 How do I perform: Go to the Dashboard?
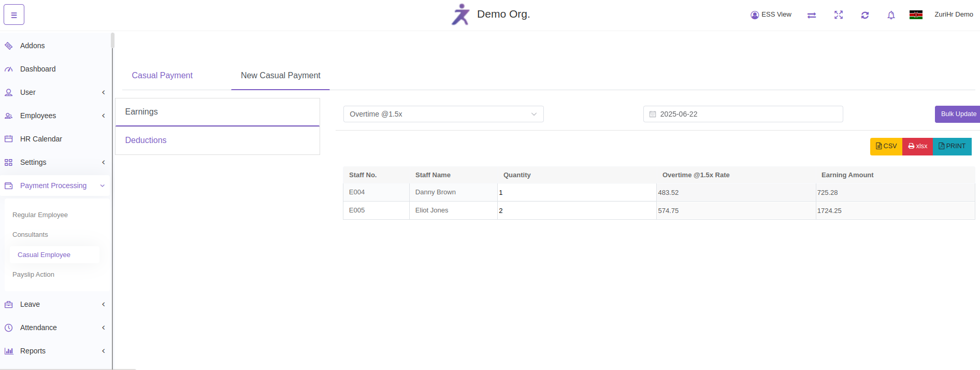pos(38,69)
